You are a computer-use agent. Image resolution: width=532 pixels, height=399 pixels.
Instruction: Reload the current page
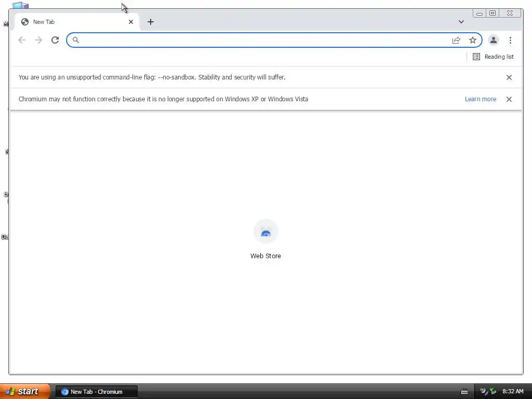pos(55,40)
